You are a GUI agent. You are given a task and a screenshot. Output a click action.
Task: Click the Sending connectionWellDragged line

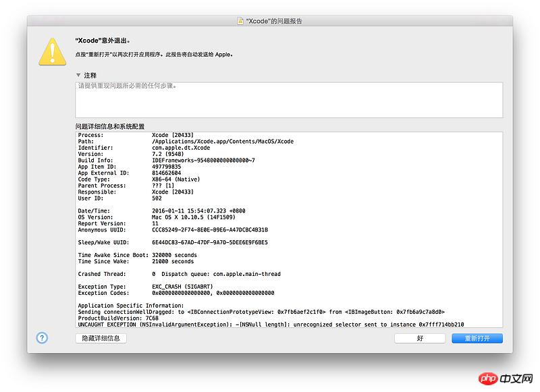pos(261,312)
